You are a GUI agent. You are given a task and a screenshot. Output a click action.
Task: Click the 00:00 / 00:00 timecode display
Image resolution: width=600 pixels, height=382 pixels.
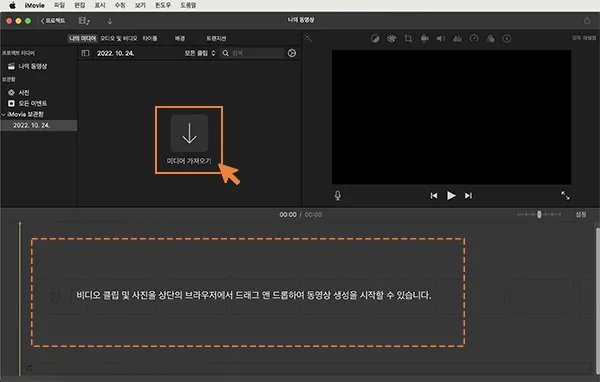[x=300, y=214]
